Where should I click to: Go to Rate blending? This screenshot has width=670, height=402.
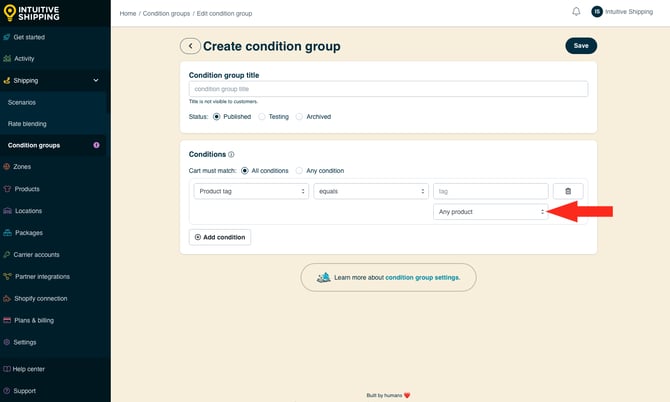27,124
